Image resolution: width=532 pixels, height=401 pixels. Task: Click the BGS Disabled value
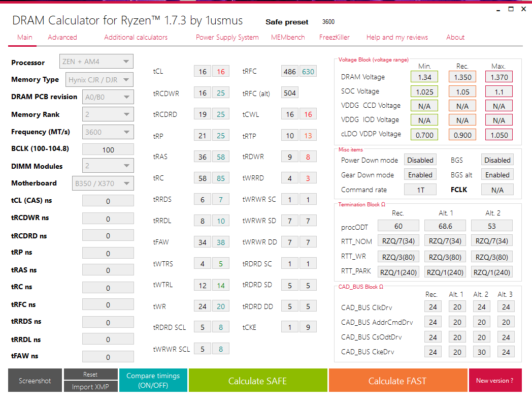[497, 160]
